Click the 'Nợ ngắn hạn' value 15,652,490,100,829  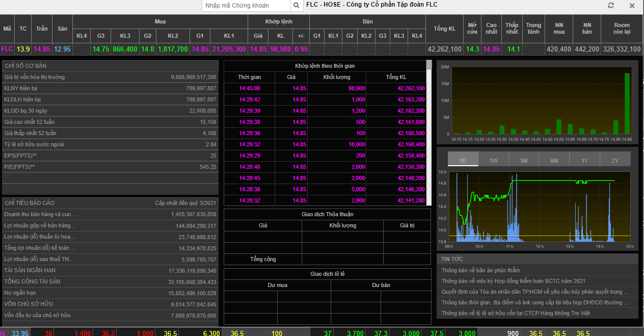pyautogui.click(x=193, y=293)
